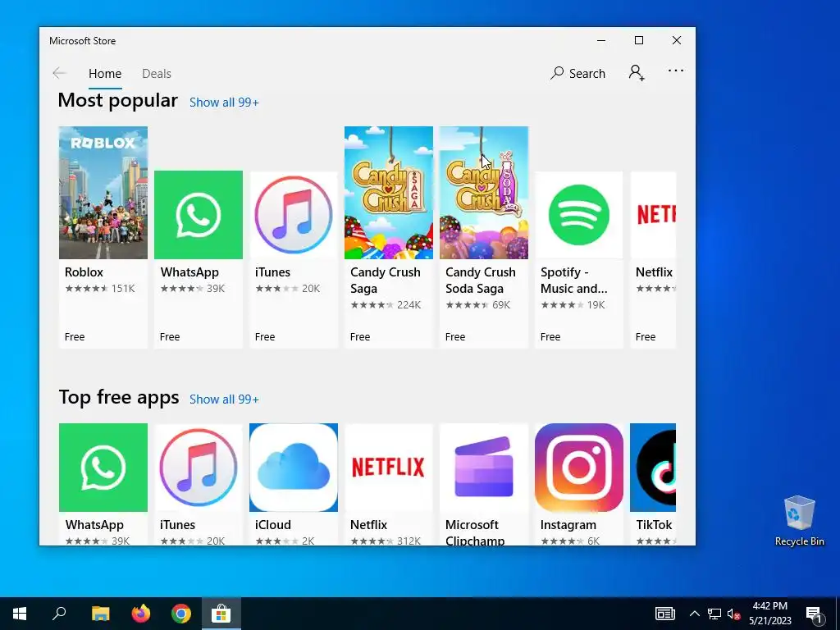Click the Spotify - Music and... title
The height and width of the screenshot is (630, 840).
[573, 281]
